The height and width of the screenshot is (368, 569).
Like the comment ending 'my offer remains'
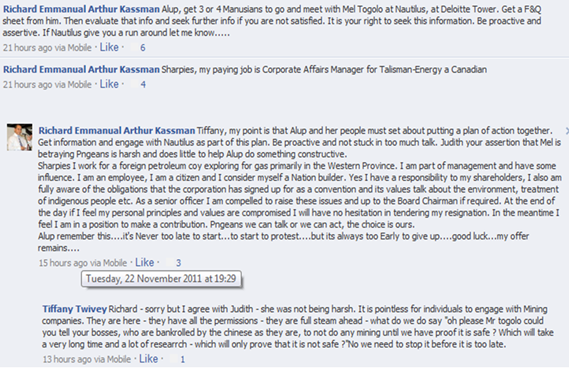point(144,262)
